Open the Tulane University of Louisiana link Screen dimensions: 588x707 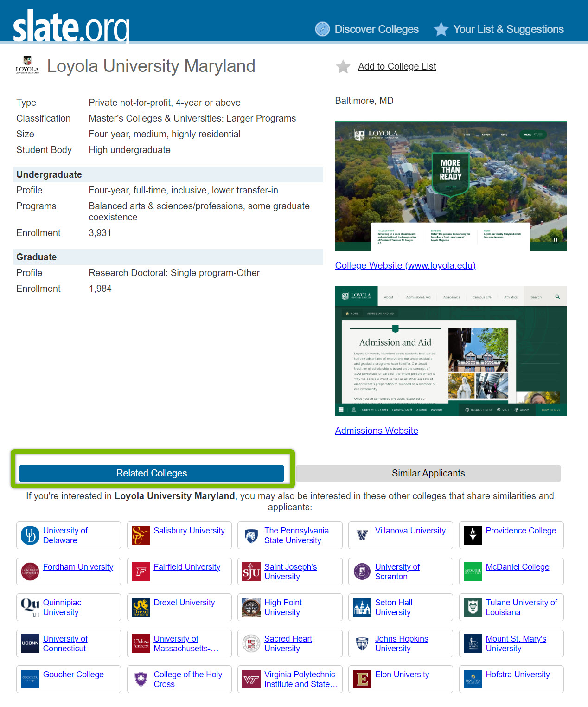tap(522, 607)
